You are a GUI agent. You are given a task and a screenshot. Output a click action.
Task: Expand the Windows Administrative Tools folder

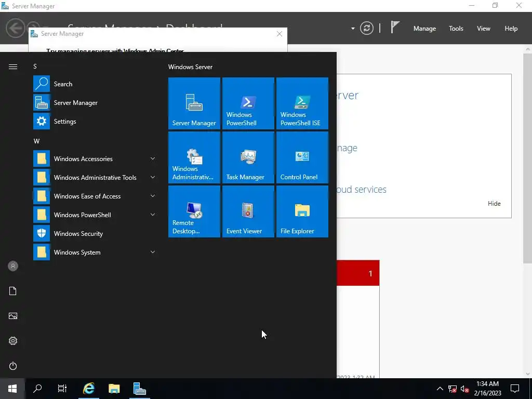pos(95,177)
